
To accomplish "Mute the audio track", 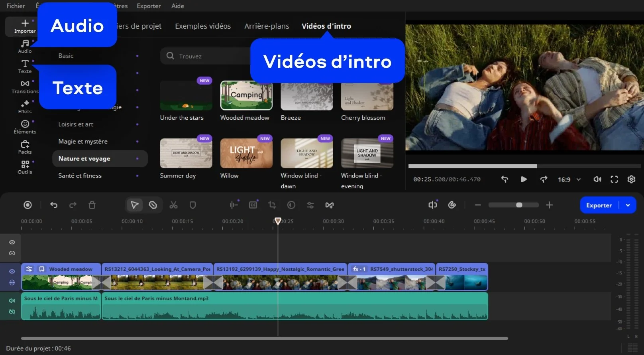I will click(12, 300).
